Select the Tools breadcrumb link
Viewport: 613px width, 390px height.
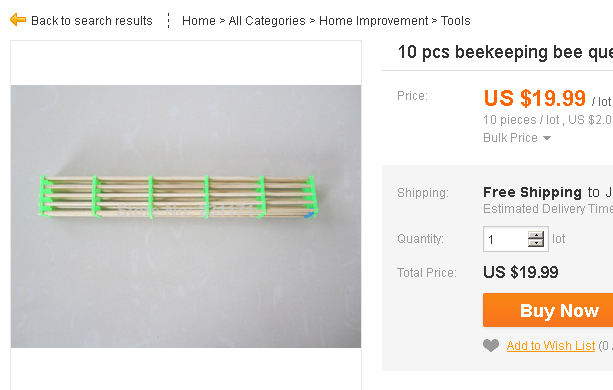pos(455,20)
